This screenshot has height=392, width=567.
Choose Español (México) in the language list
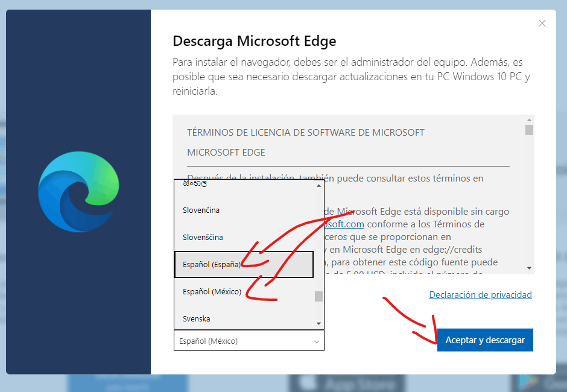244,291
